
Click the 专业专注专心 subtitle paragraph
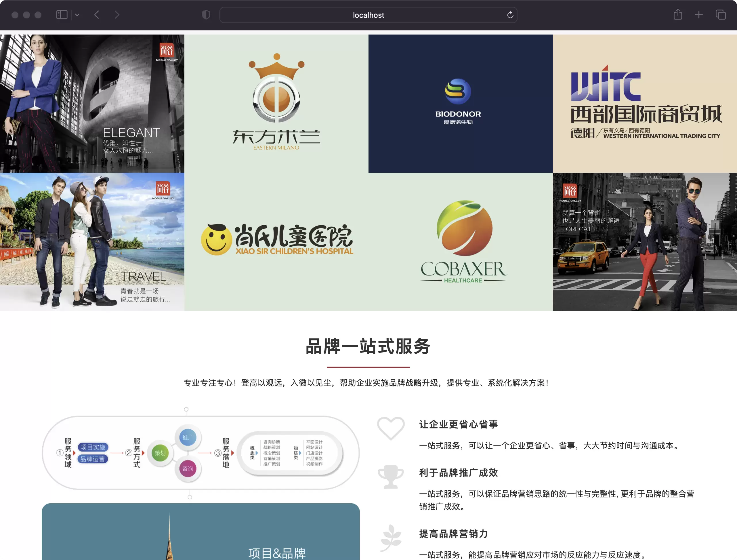pos(366,383)
